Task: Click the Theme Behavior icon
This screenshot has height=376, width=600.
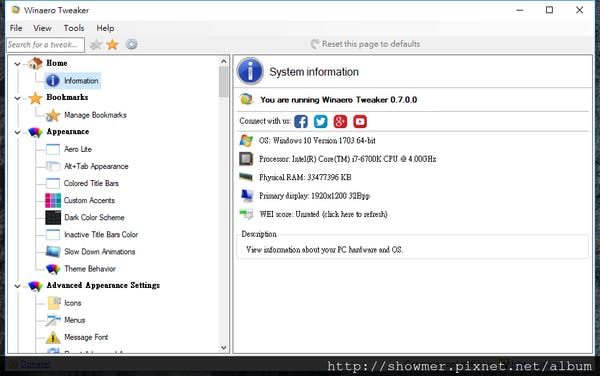Action: click(53, 269)
